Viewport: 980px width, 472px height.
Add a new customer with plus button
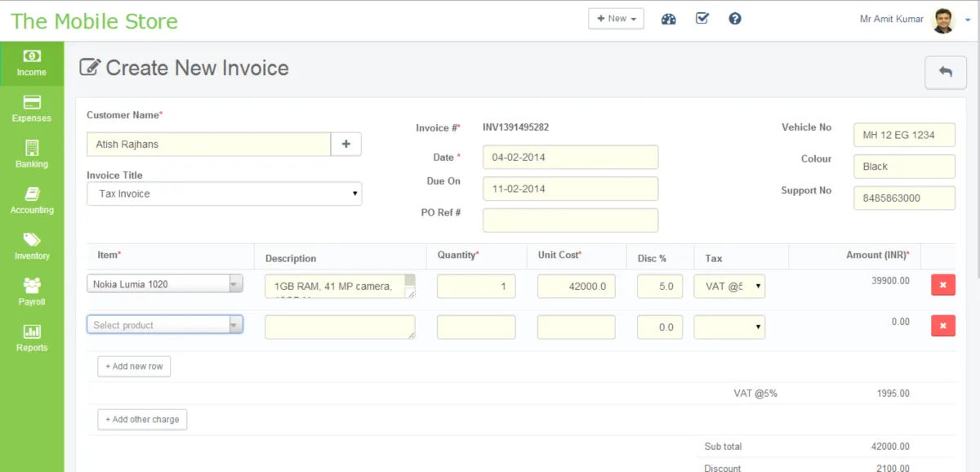point(345,144)
